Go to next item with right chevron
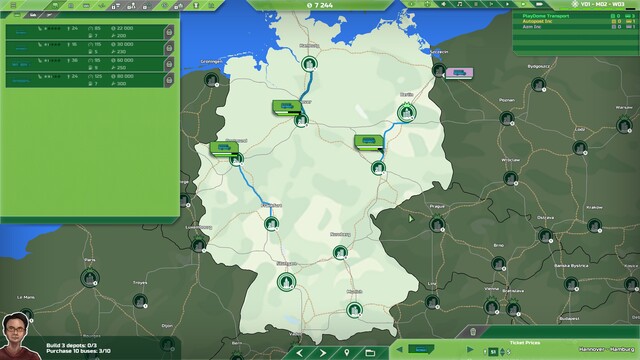 coord(323,353)
